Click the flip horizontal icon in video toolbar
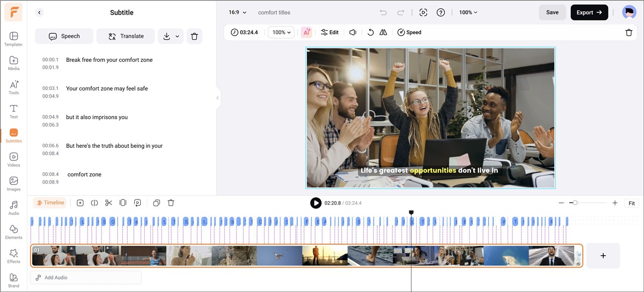The image size is (644, 292). (x=383, y=32)
